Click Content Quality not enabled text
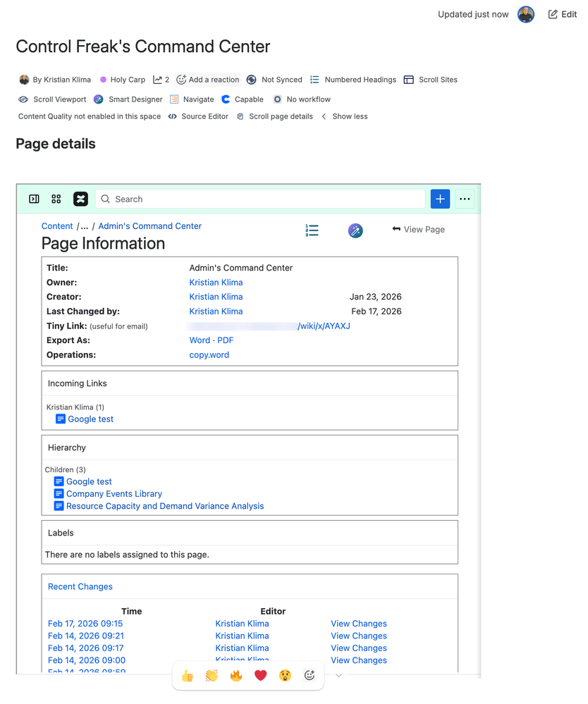The width and height of the screenshot is (588, 704). pos(90,116)
